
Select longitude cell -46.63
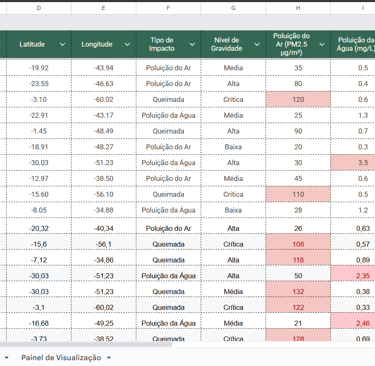[x=104, y=84]
